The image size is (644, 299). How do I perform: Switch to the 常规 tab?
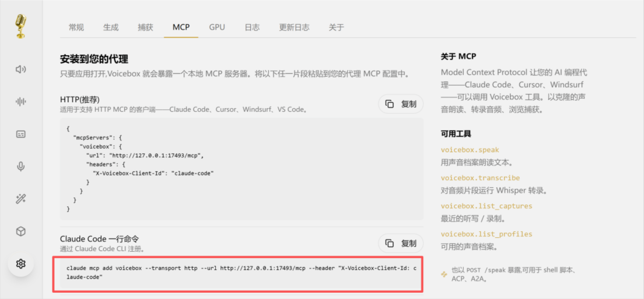(76, 27)
